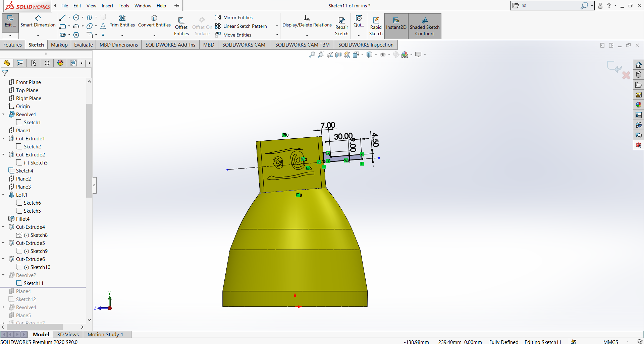Select the Straight Slot tool
The width and height of the screenshot is (644, 344).
coord(63,35)
